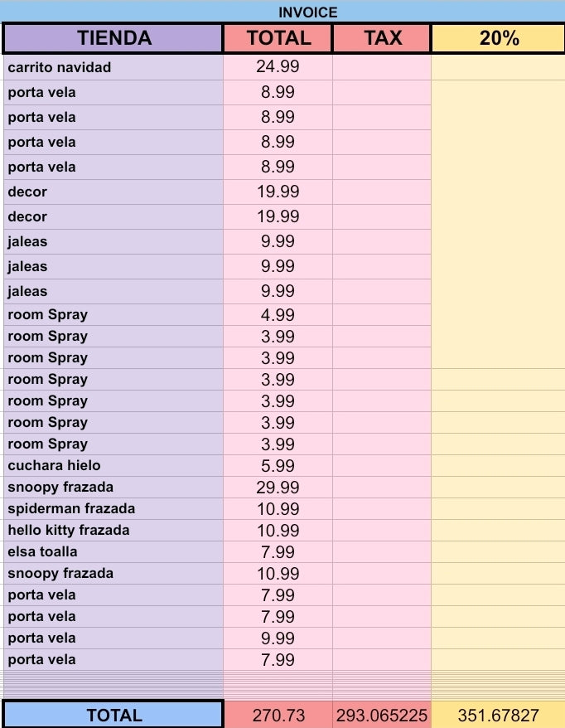Viewport: 565px width, 728px height.
Task: Click the 293.065225 tax total cell
Action: (382, 715)
